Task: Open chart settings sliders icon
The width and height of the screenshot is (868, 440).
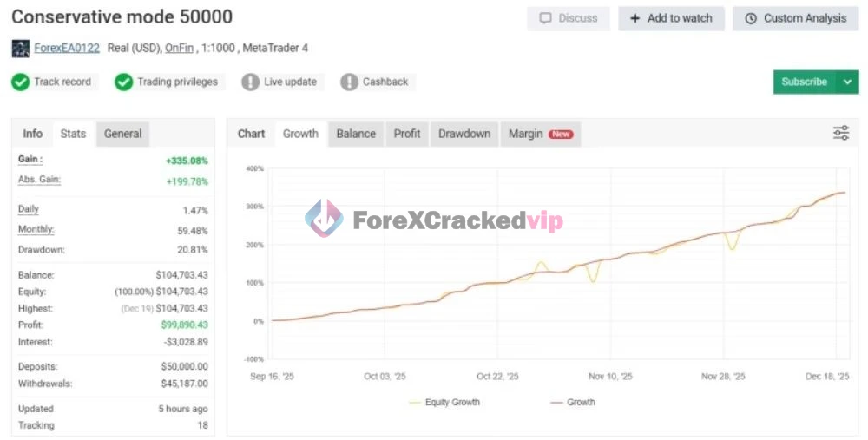Action: pos(840,133)
